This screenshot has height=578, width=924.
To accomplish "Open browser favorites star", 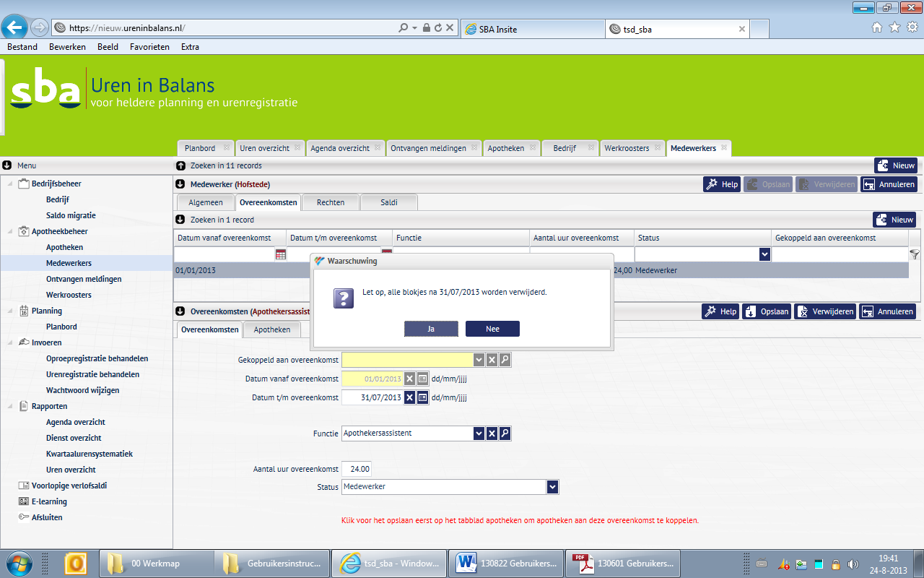I will click(x=894, y=27).
